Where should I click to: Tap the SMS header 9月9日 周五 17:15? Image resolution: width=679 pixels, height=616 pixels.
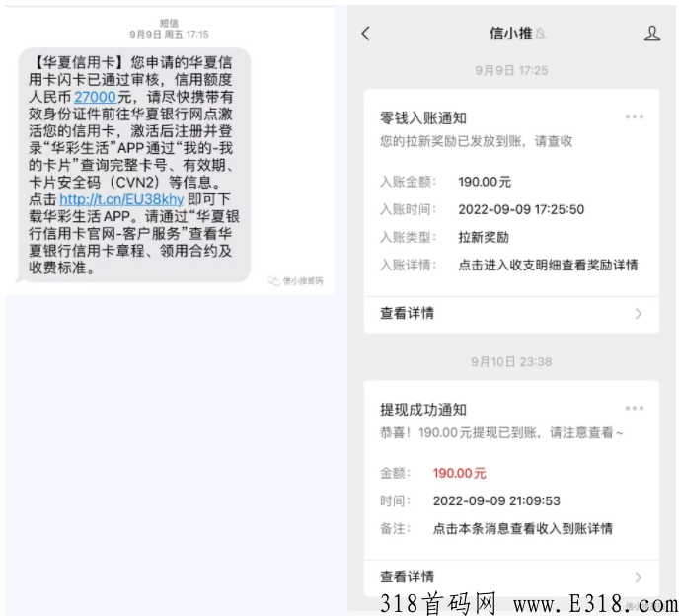169,35
